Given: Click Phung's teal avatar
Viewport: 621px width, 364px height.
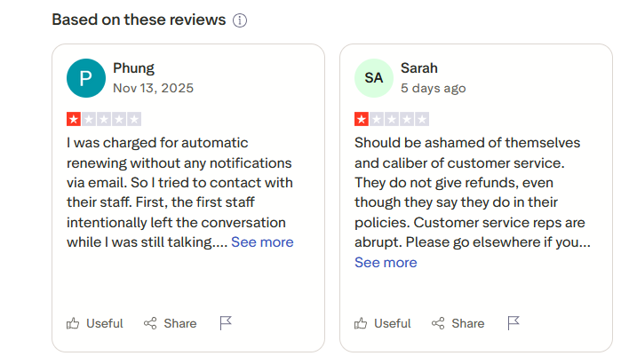Looking at the screenshot, I should pyautogui.click(x=86, y=78).
